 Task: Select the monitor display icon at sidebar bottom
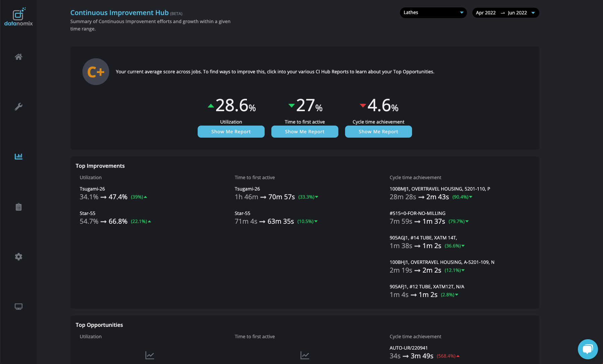18,306
